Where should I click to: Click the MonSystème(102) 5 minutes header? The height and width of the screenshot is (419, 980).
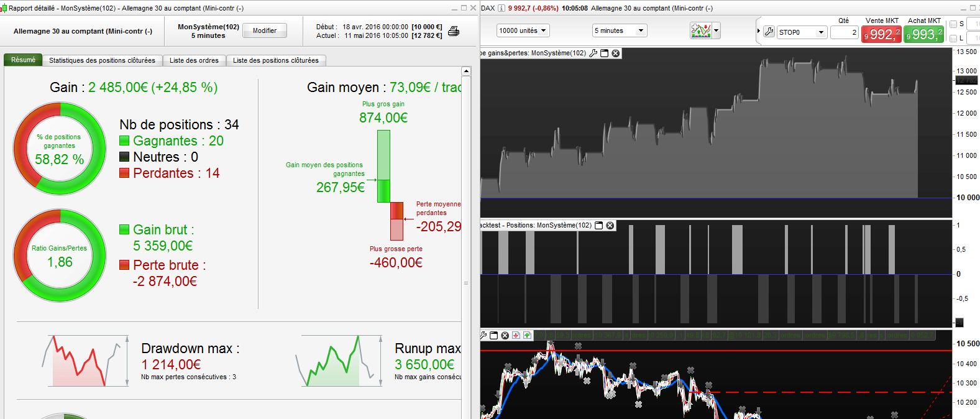(x=208, y=31)
